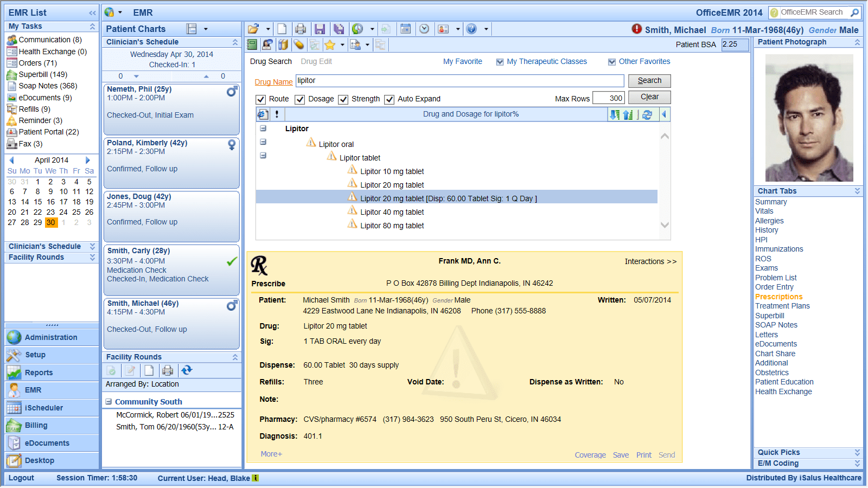Click the save floppy disk icon
The width and height of the screenshot is (868, 488).
[320, 29]
